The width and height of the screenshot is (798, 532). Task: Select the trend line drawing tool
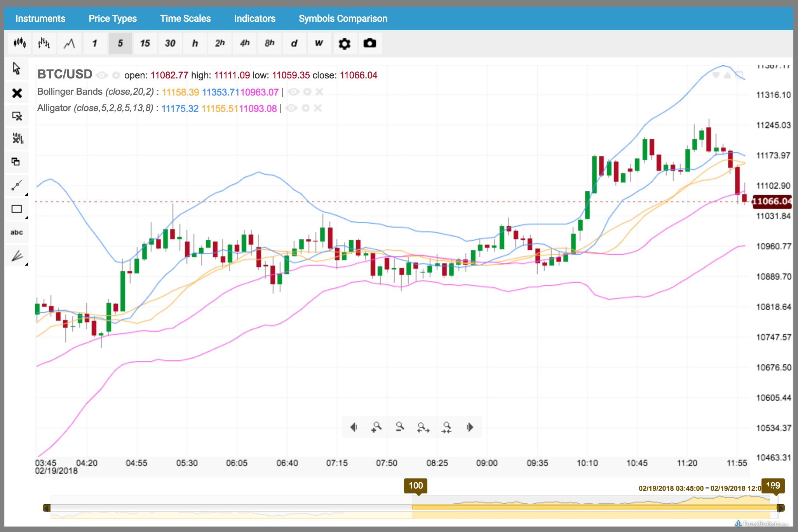17,186
